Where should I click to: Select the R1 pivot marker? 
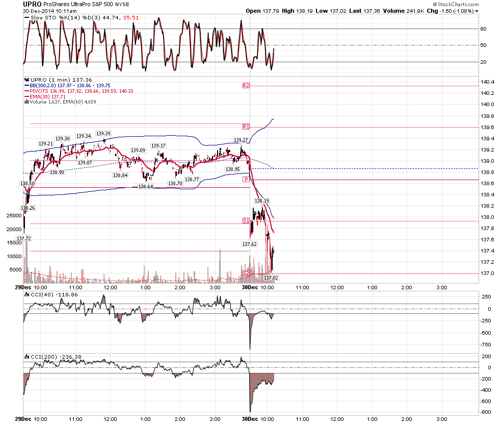[246, 127]
